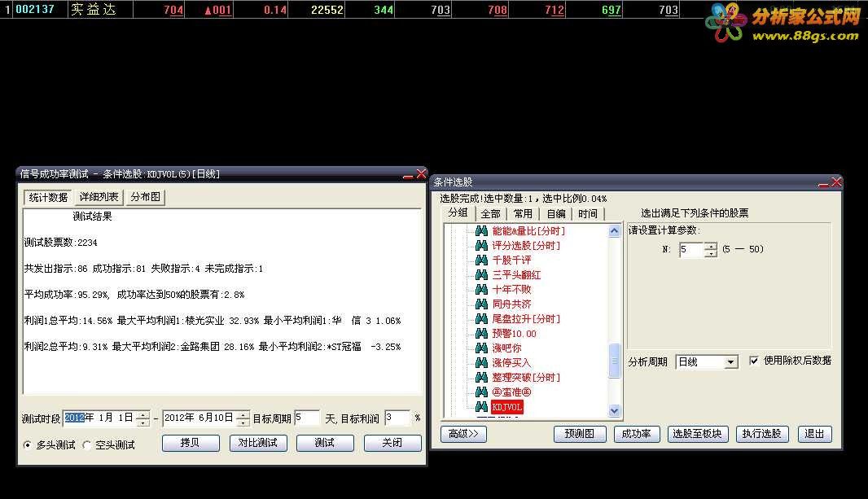Click binoculars icon beside 涨吧你
The width and height of the screenshot is (868, 499).
coord(481,348)
